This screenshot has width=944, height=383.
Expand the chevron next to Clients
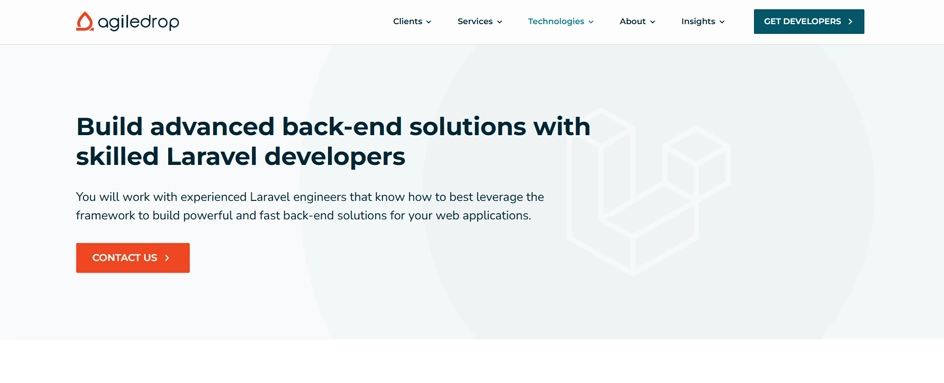point(429,22)
